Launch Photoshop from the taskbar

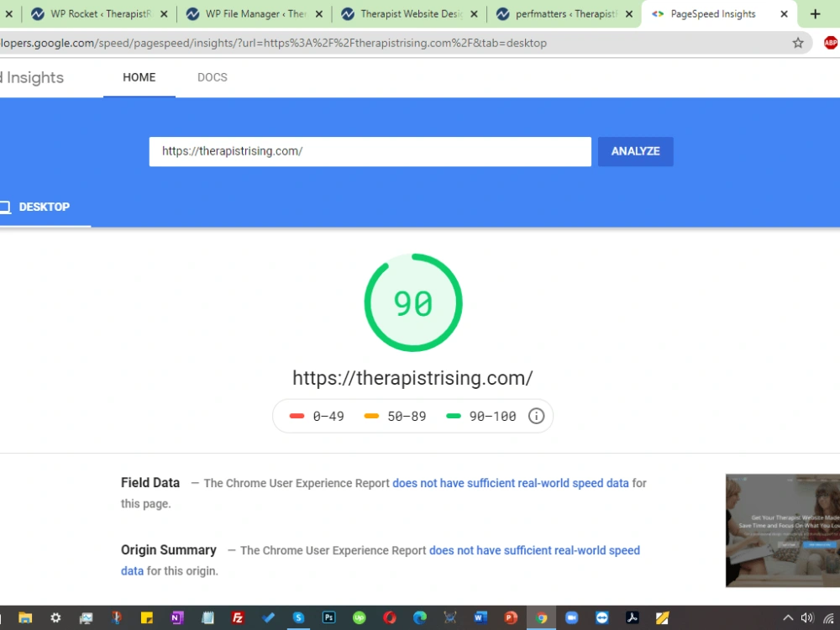329,617
